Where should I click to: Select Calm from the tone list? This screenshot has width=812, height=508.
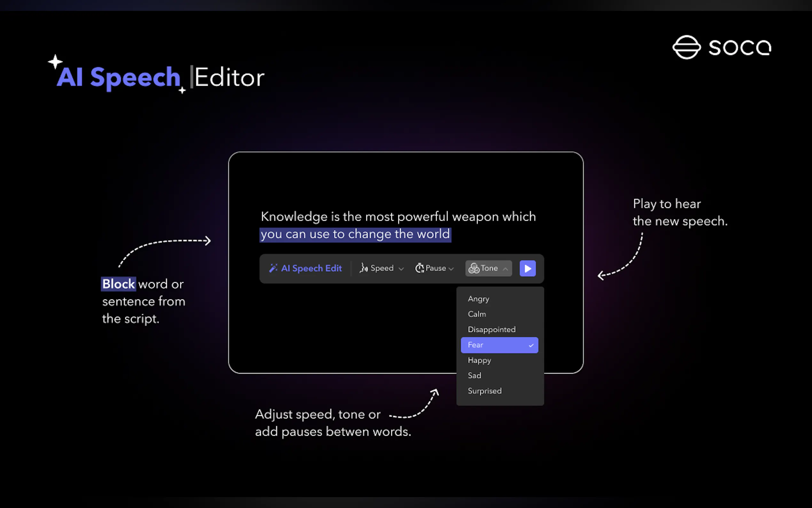[477, 314]
